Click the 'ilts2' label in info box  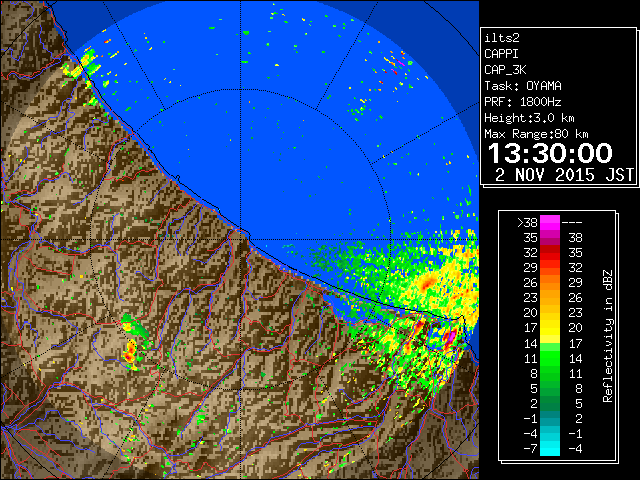[502, 38]
